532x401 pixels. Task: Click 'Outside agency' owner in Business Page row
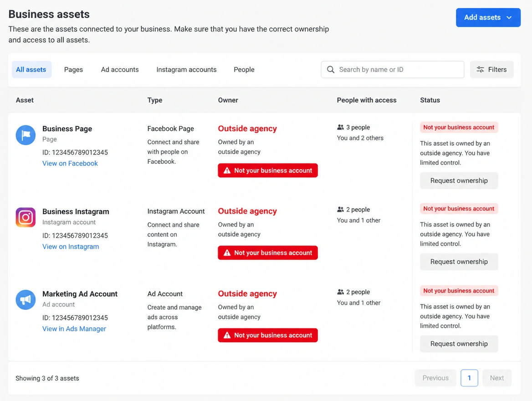click(x=247, y=129)
